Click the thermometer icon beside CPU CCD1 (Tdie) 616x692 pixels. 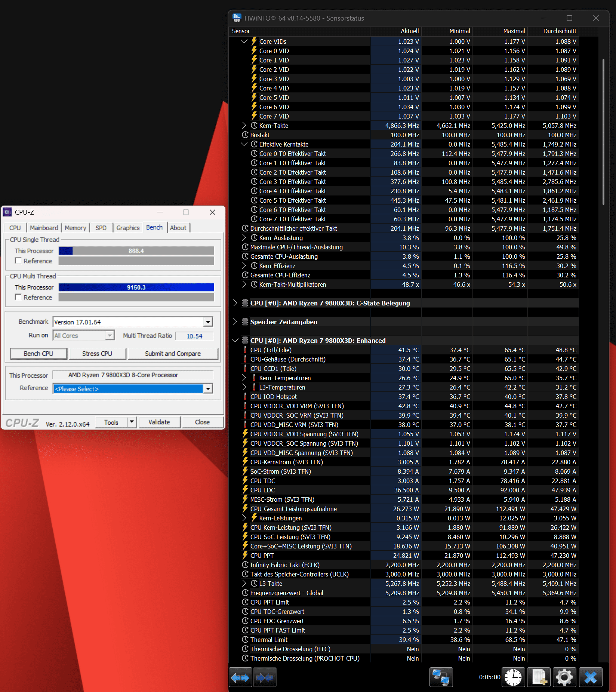pyautogui.click(x=245, y=368)
